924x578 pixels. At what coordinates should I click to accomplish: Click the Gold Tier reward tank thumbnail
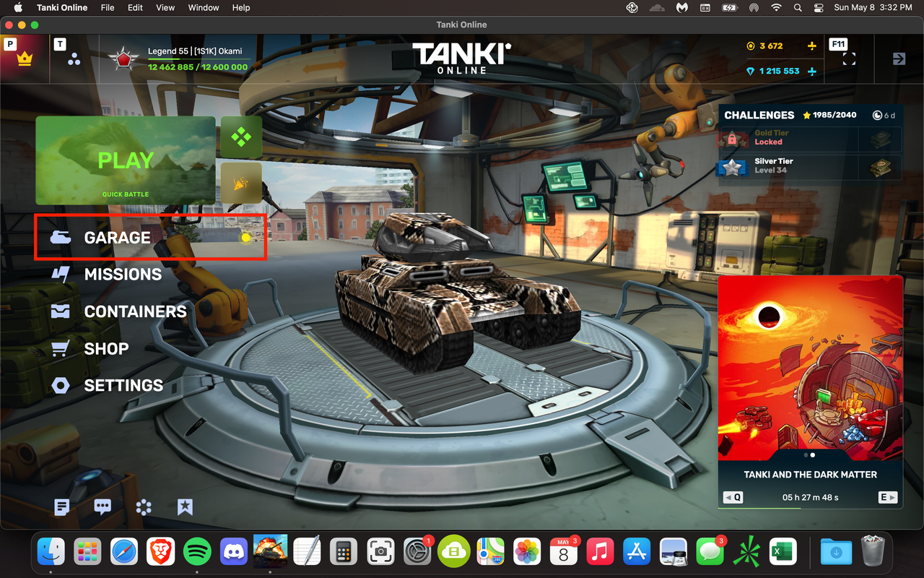pyautogui.click(x=881, y=139)
